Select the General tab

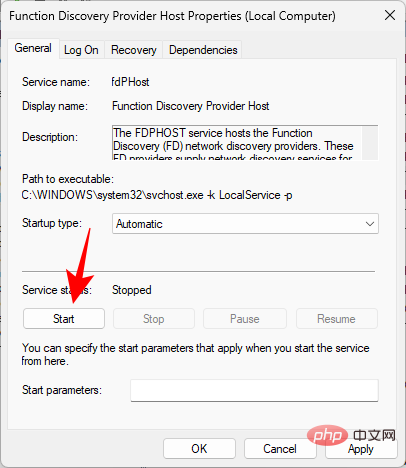click(x=33, y=48)
